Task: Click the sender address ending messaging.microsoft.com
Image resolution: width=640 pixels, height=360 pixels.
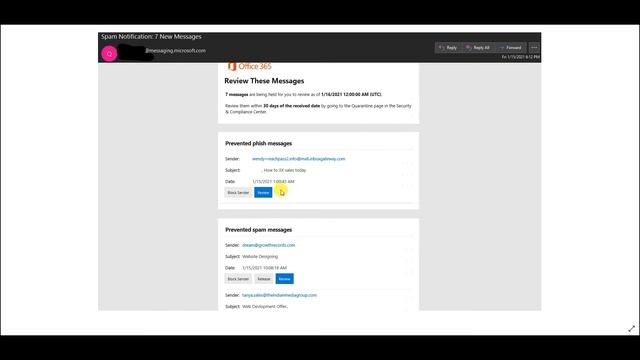Action: tap(176, 51)
